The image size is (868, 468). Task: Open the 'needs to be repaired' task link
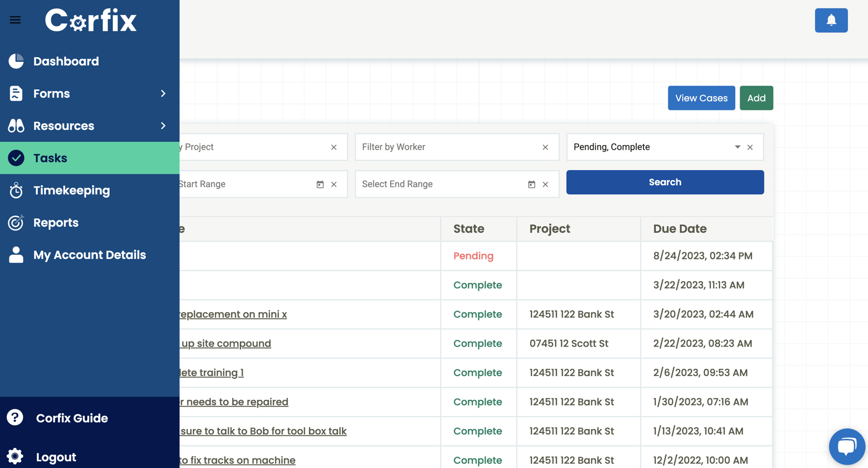[x=234, y=402]
